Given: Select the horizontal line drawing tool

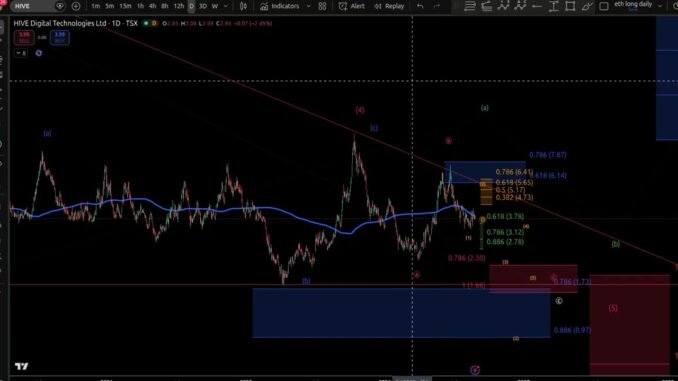Looking at the screenshot, I should point(537,6).
